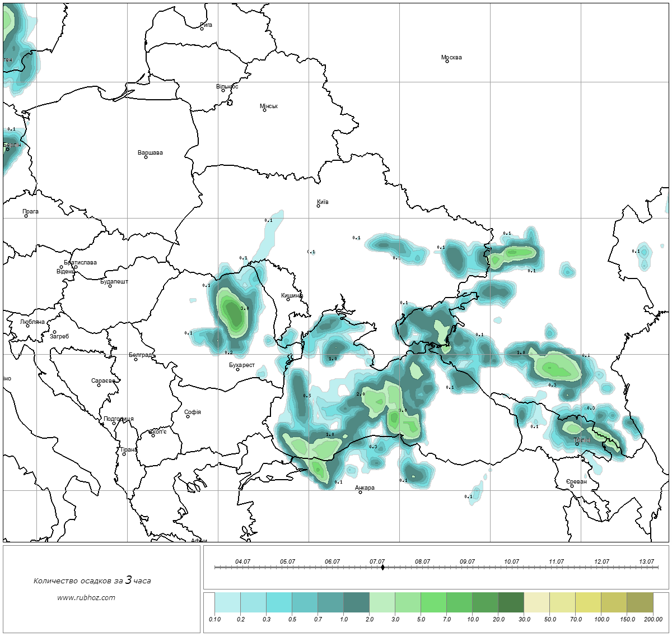Click the 3.0 precipitation contour label near Кишинів
The height and width of the screenshot is (636, 672).
coord(244,308)
